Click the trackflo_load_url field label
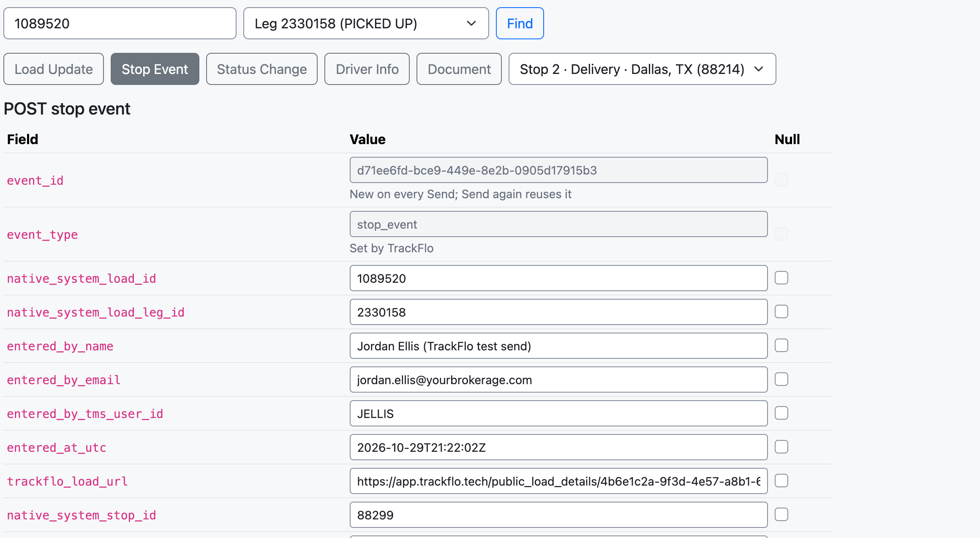The image size is (980, 538). point(67,481)
